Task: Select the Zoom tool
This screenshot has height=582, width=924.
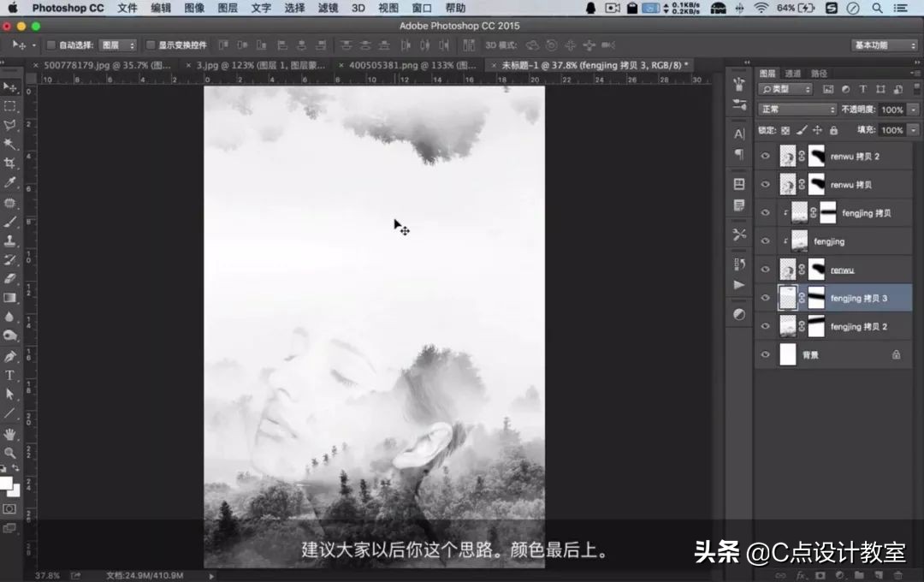Action: pyautogui.click(x=12, y=451)
